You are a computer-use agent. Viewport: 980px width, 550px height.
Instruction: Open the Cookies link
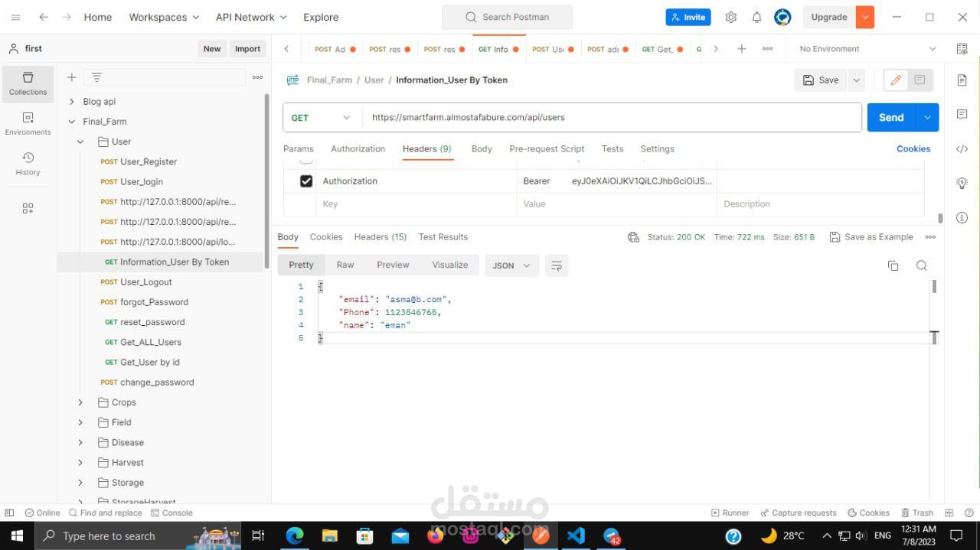(x=913, y=149)
